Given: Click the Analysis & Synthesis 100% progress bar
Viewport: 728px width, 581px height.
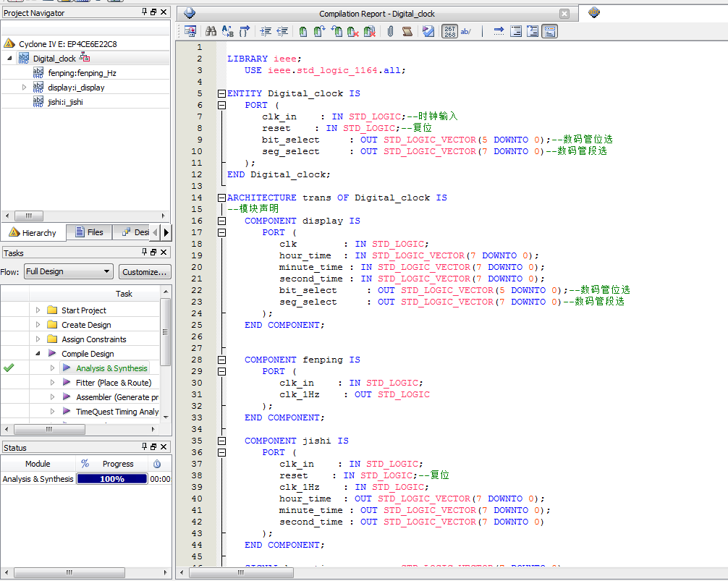Looking at the screenshot, I should tap(112, 478).
